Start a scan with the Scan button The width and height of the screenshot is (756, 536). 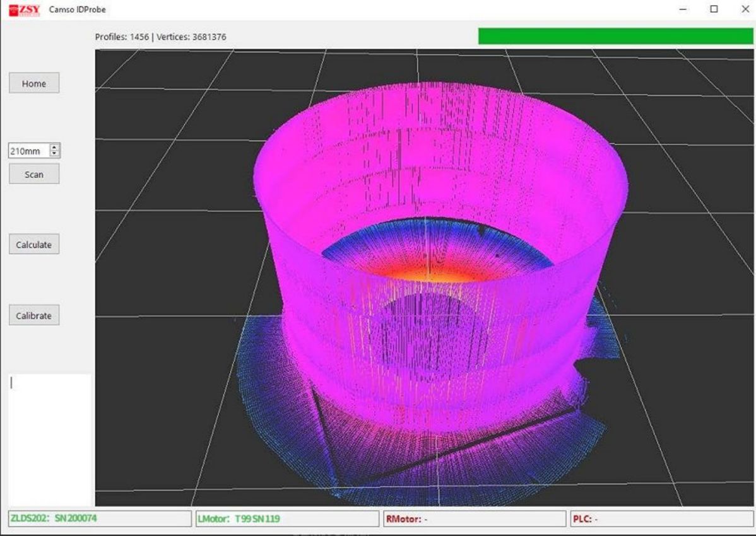(34, 174)
